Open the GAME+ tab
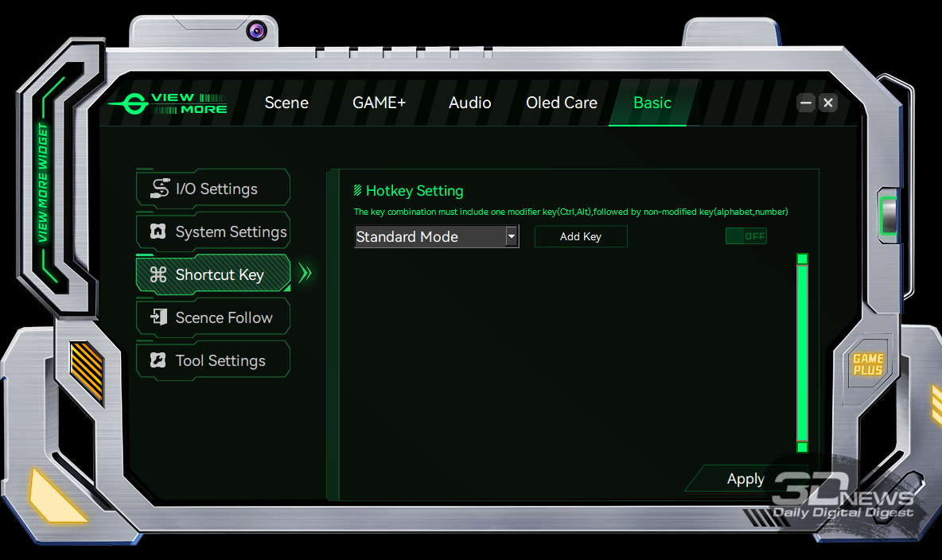 (379, 103)
